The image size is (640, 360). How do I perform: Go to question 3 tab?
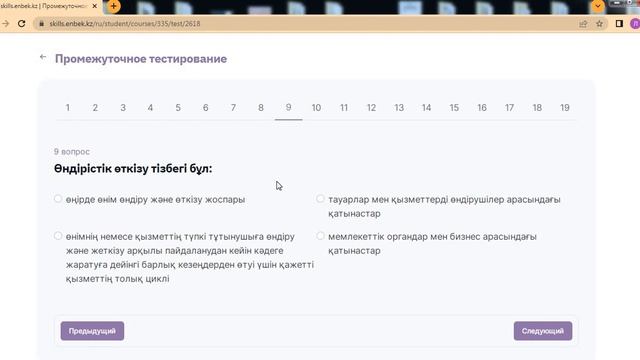coord(123,108)
